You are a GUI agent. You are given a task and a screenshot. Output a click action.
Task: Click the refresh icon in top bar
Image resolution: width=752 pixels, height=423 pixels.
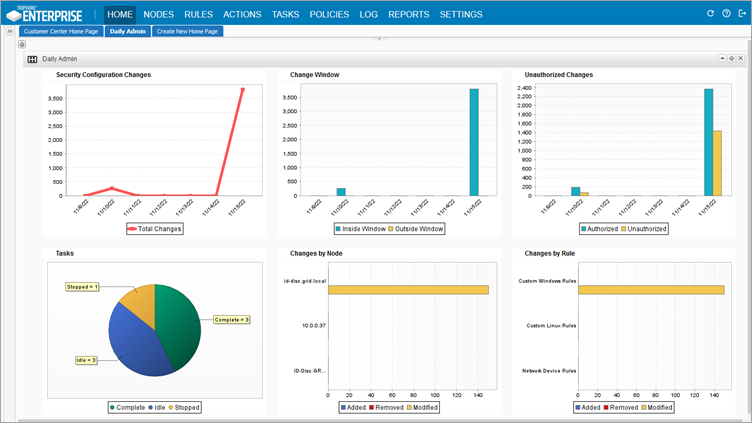(711, 14)
